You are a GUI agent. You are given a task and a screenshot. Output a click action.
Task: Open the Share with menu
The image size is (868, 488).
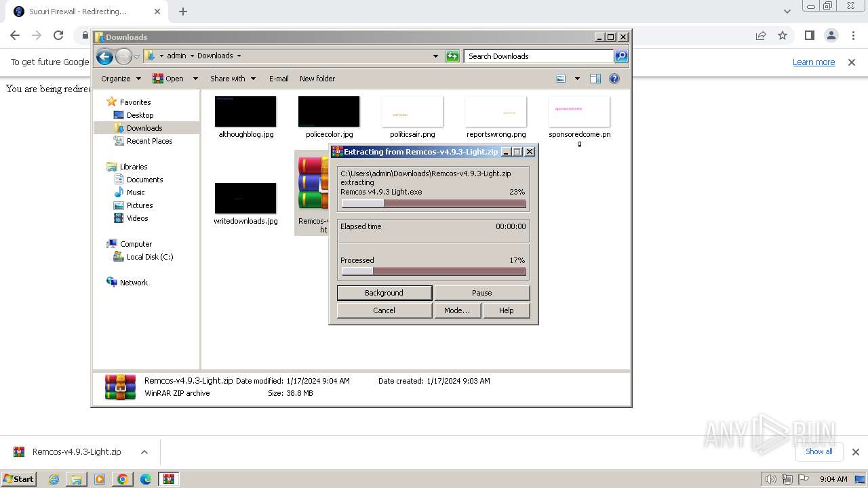[233, 79]
